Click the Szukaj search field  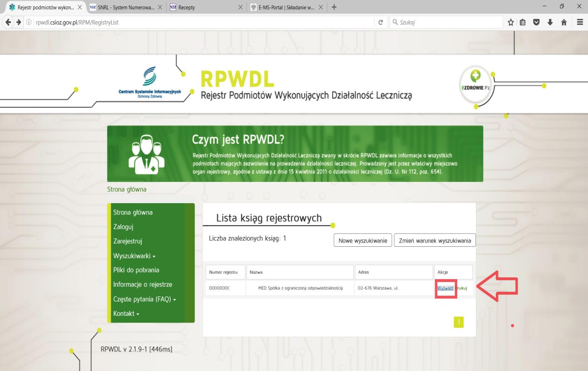pyautogui.click(x=446, y=22)
